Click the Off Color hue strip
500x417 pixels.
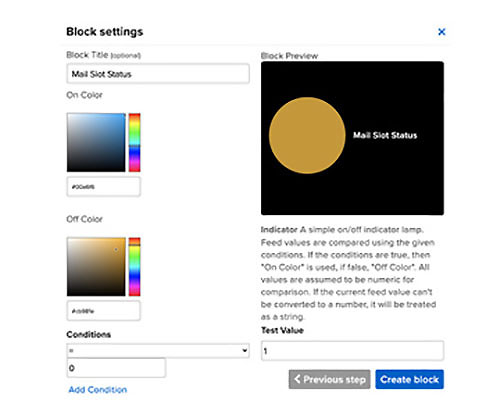click(x=135, y=267)
